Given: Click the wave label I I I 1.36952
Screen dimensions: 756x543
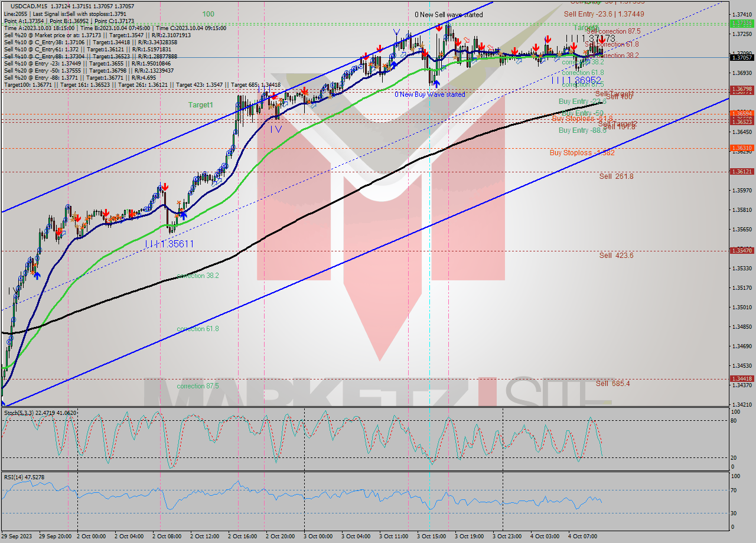Looking at the screenshot, I should coord(576,80).
